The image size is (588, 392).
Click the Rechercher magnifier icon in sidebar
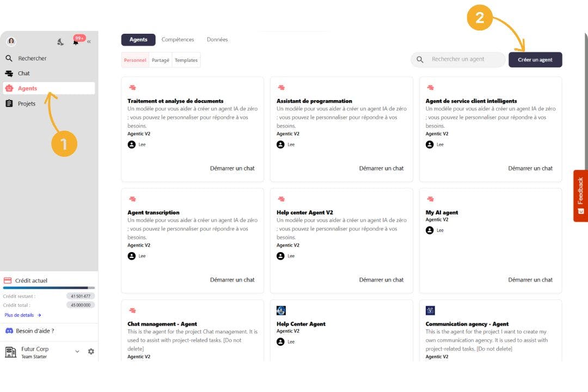[9, 58]
